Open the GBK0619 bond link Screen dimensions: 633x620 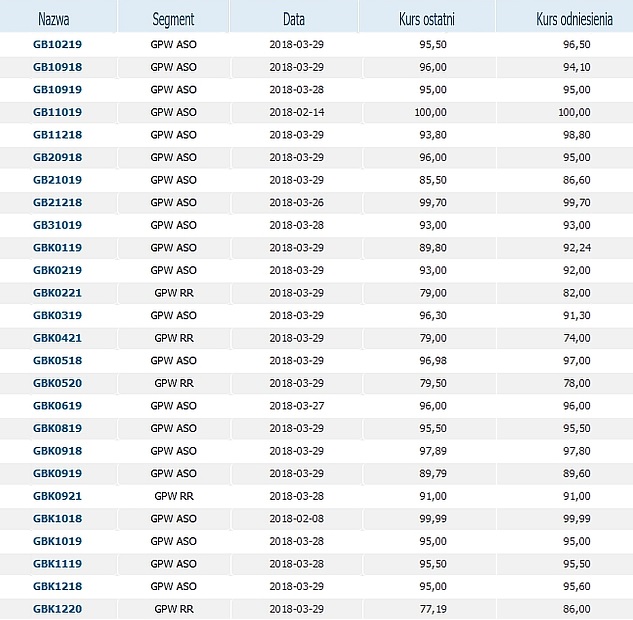coord(57,406)
